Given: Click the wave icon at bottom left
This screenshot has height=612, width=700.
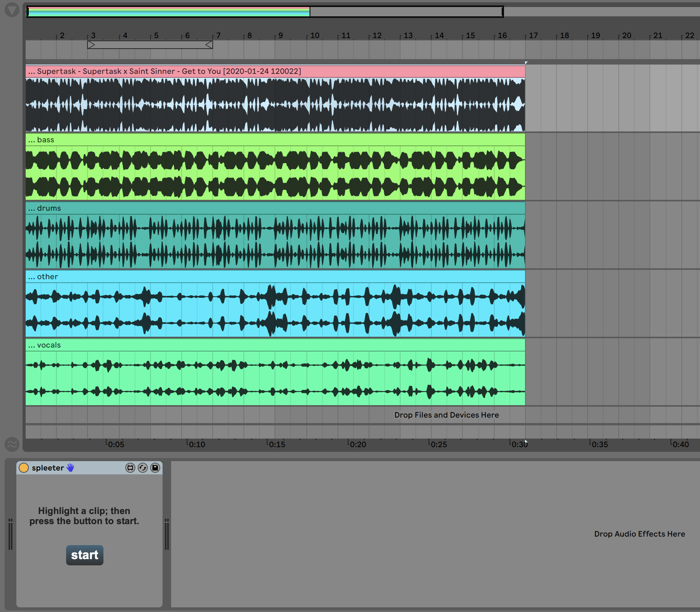Looking at the screenshot, I should click(x=12, y=444).
